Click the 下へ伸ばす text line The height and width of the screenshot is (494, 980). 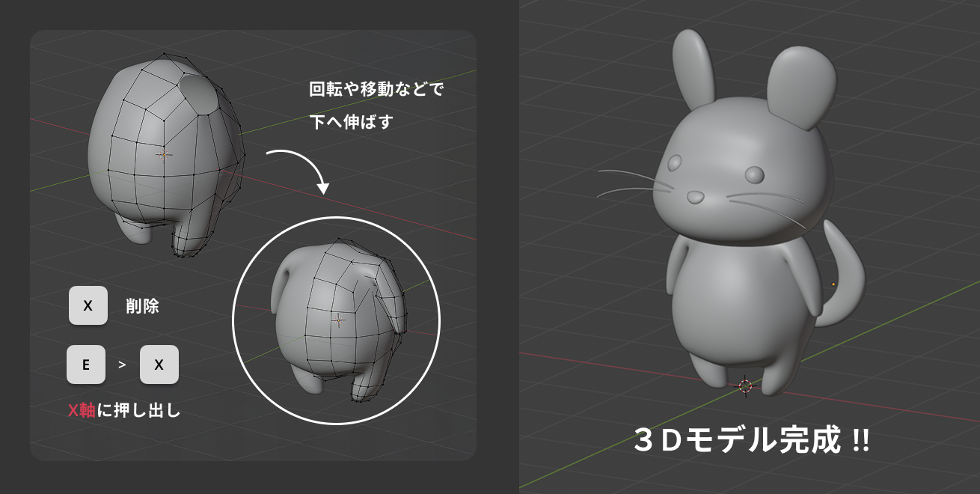pyautogui.click(x=351, y=122)
